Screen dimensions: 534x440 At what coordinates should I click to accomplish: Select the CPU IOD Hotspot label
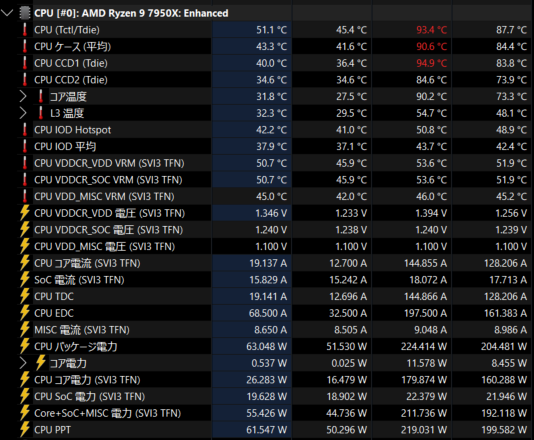coord(73,130)
